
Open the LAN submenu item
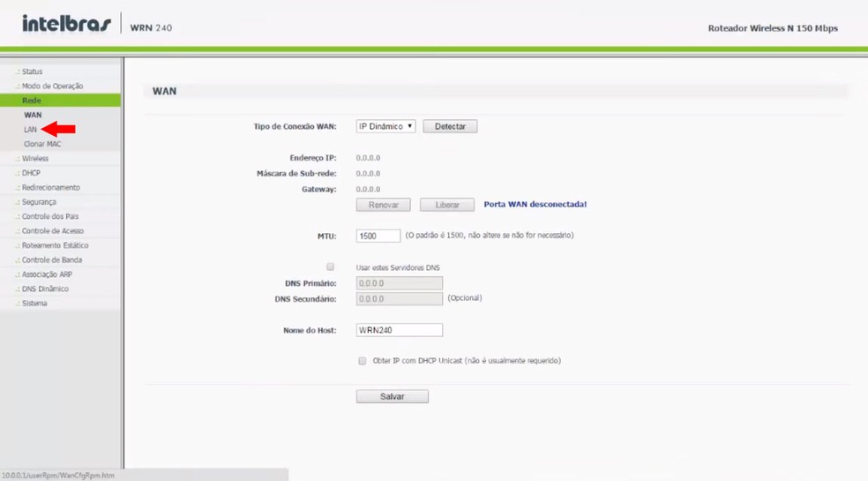[30, 129]
